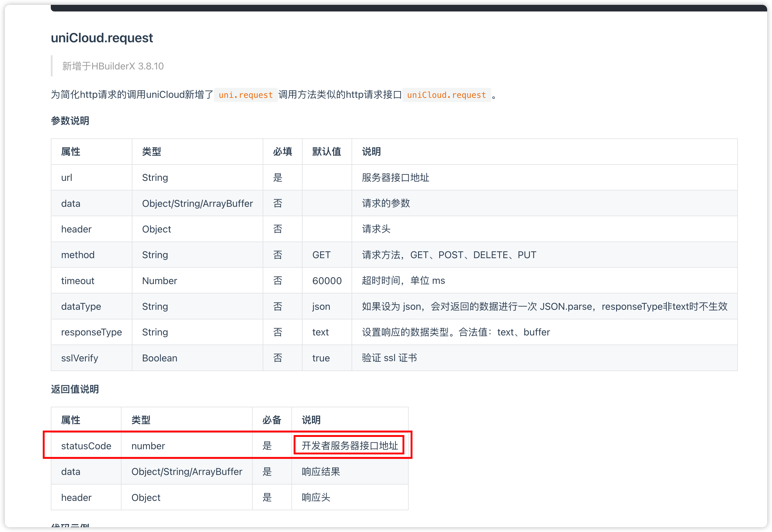772x532 pixels.
Task: Click the 响应头 description cell
Action: (316, 497)
